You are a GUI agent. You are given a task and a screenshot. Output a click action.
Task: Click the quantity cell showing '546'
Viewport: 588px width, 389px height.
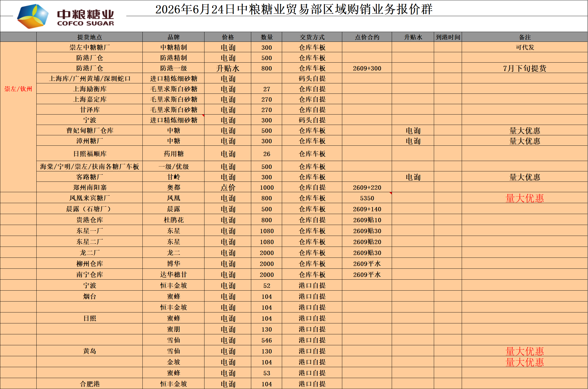[x=267, y=340]
